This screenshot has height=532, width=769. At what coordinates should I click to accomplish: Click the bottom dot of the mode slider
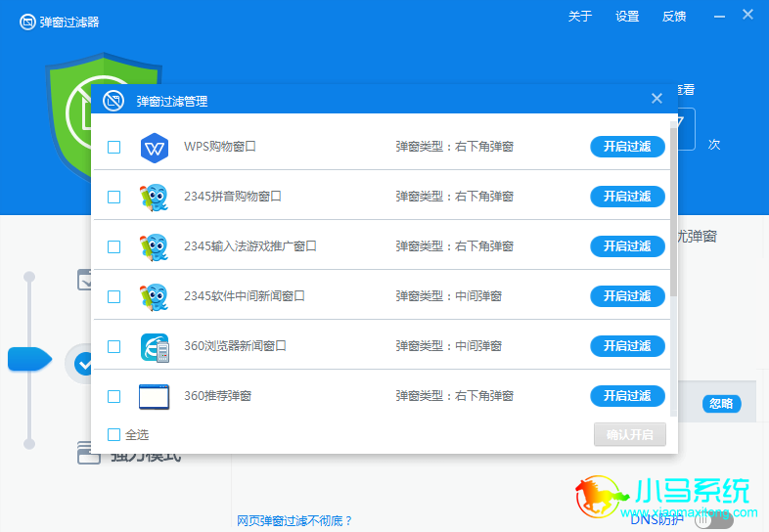pos(29,444)
